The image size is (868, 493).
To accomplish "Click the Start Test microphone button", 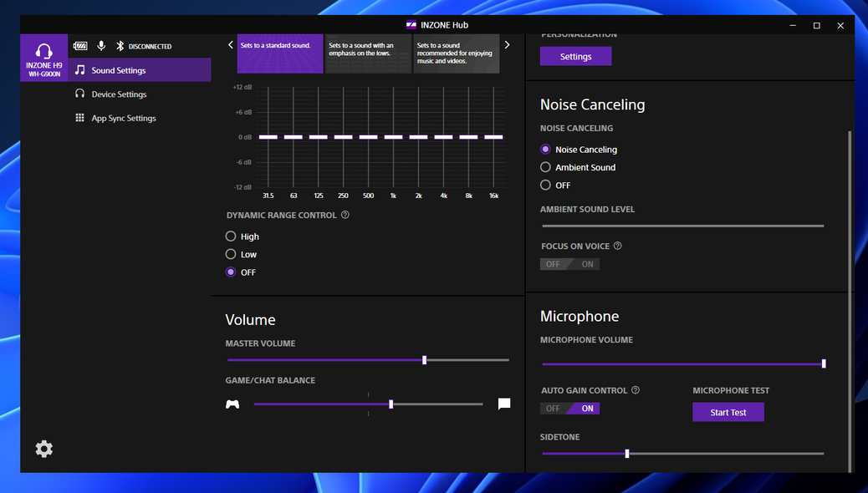I will pyautogui.click(x=728, y=412).
